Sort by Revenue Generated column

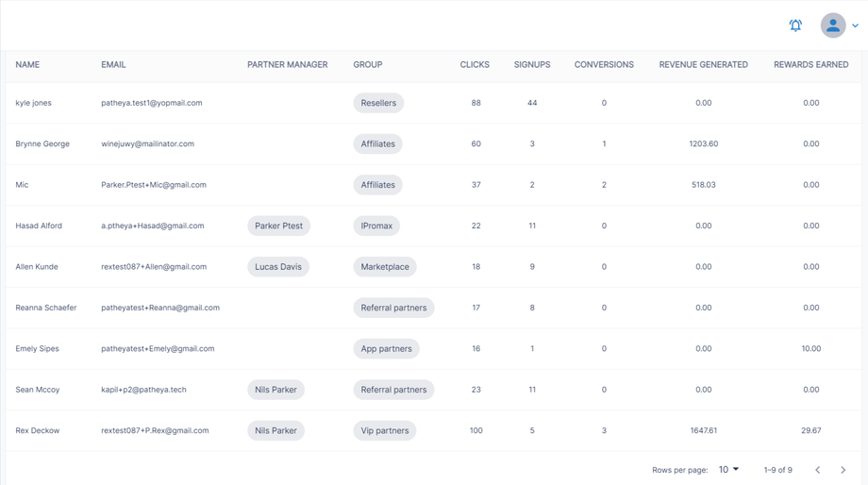point(703,65)
